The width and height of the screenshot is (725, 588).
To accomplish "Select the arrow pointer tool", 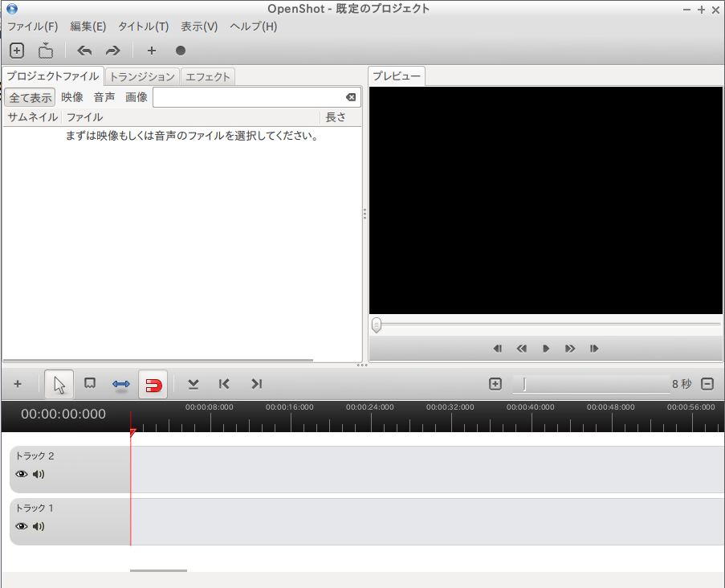I will tap(59, 384).
